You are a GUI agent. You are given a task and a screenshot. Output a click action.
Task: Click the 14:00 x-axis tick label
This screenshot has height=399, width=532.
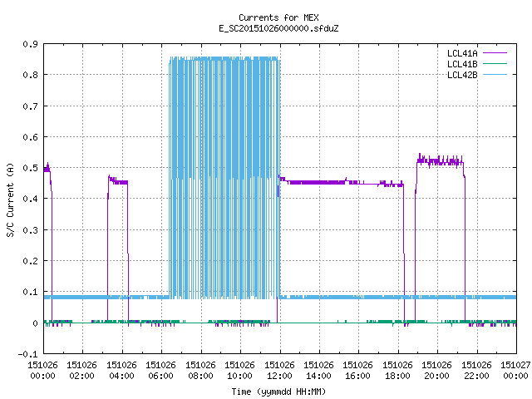pos(318,376)
